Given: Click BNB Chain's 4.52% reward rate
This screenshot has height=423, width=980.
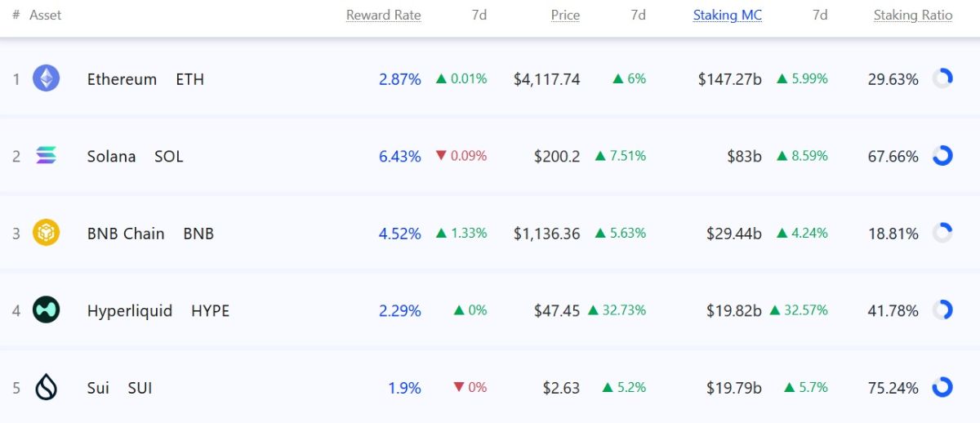Looking at the screenshot, I should (400, 234).
